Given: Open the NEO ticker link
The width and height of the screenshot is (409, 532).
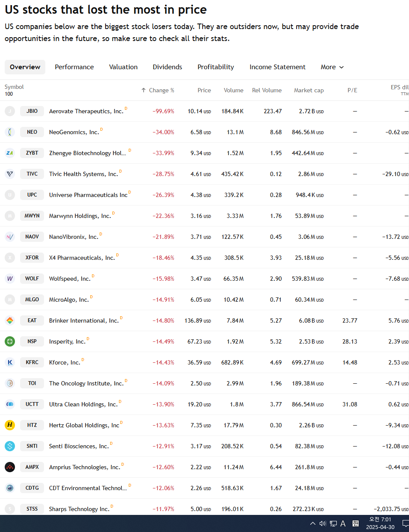Looking at the screenshot, I should [x=32, y=132].
